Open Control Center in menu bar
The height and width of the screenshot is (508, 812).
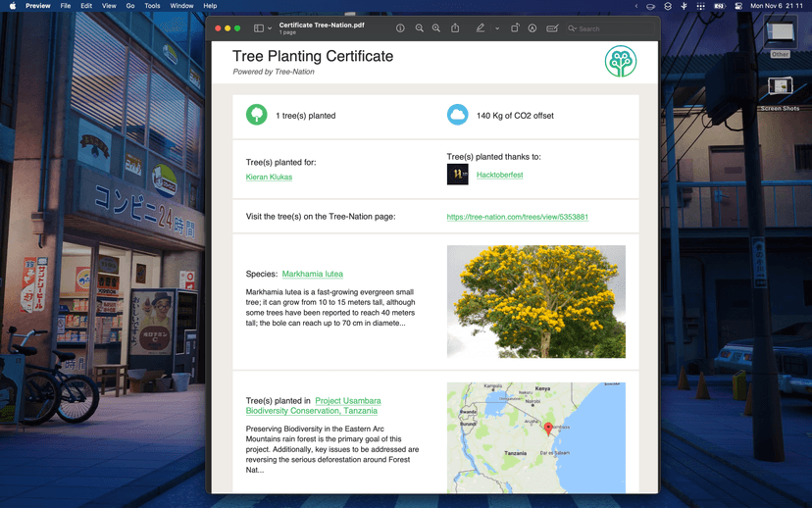pyautogui.click(x=738, y=6)
